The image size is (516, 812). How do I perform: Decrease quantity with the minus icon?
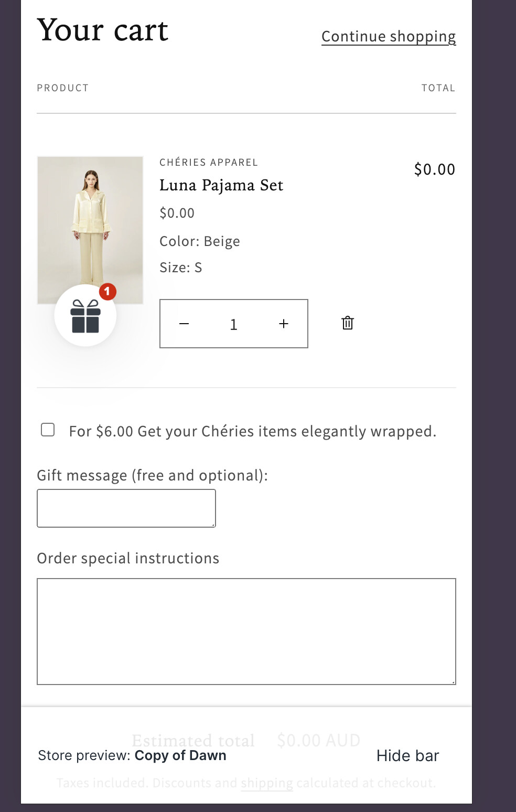click(184, 324)
